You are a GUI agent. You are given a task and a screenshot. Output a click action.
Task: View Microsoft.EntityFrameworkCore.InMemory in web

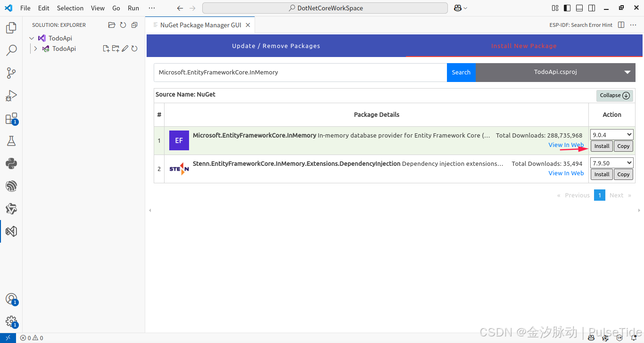(566, 145)
